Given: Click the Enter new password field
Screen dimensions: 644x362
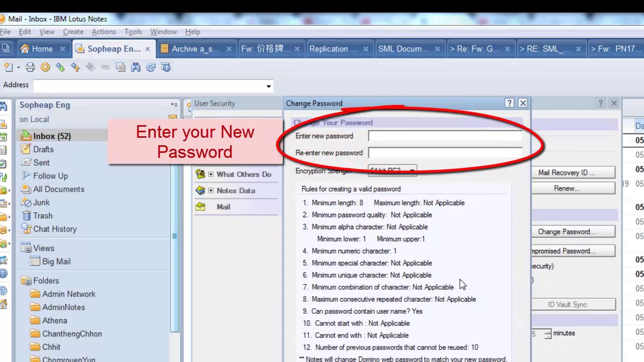Looking at the screenshot, I should click(x=445, y=136).
